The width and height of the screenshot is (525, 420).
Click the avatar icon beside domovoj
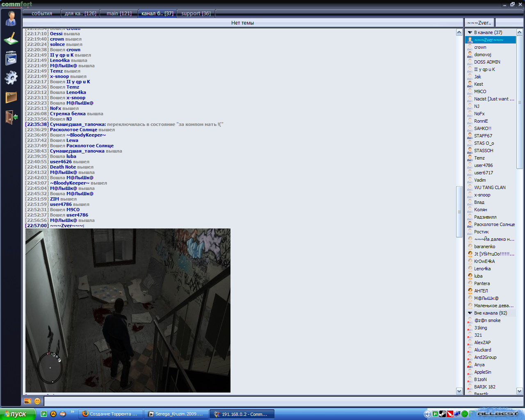tap(470, 55)
